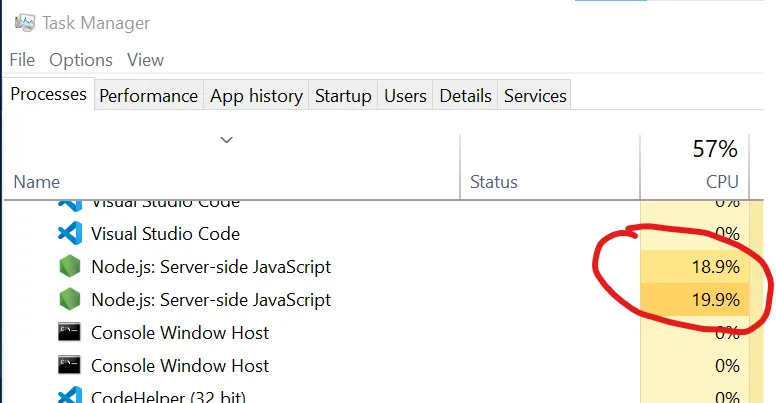Screen dimensions: 776x403
Task: Open the File menu
Action: pyautogui.click(x=22, y=60)
